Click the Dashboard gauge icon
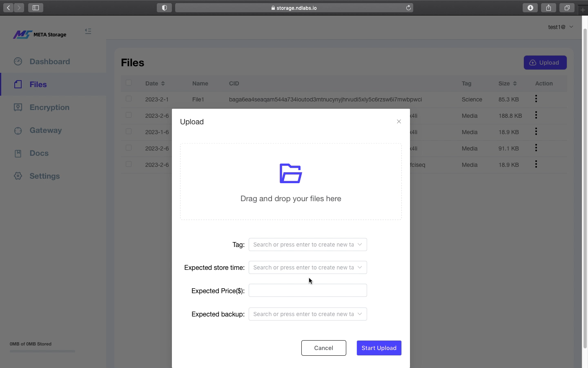This screenshot has height=368, width=588. point(18,61)
